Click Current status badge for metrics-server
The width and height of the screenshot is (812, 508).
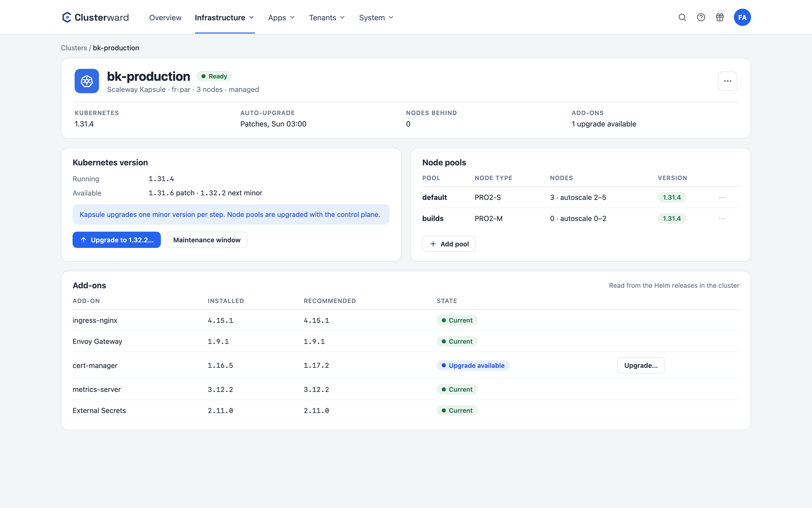coord(457,390)
